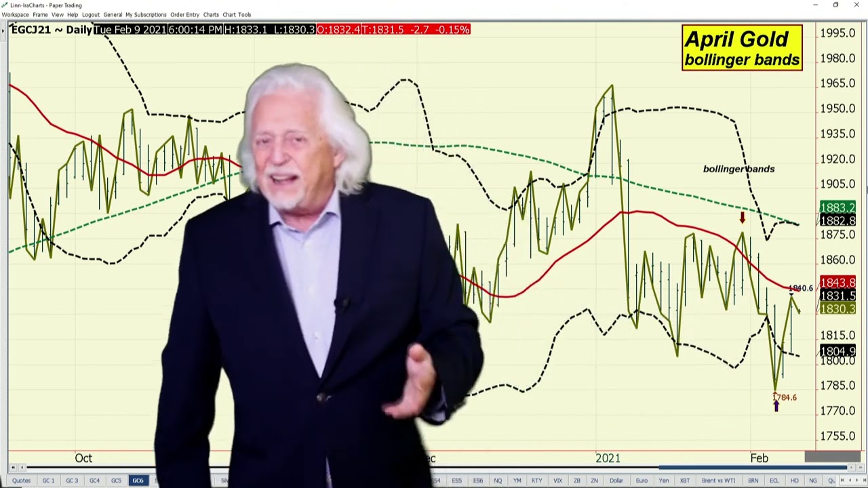The height and width of the screenshot is (488, 868).
Task: Open the Chart Tools menu
Action: point(237,14)
